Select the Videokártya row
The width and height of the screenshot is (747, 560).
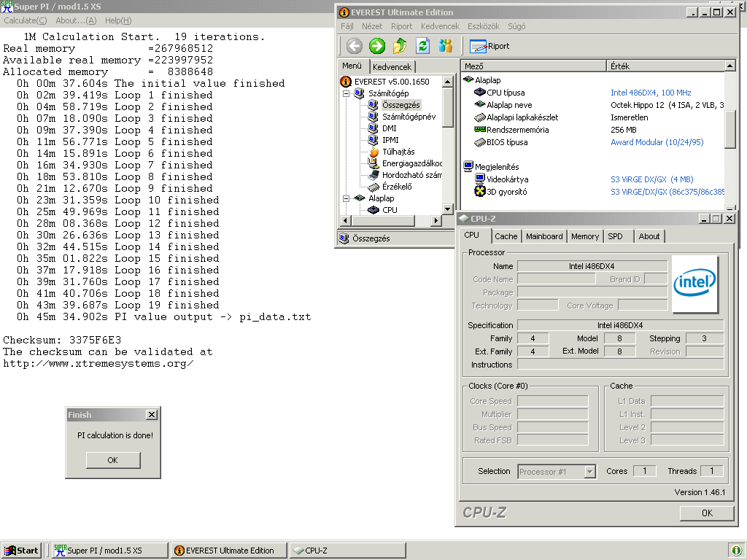pos(593,179)
